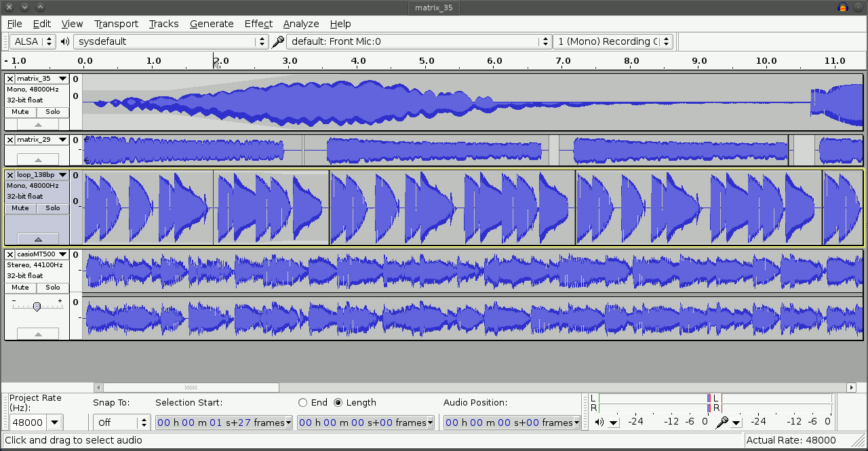868x451 pixels.
Task: Open the Effect menu
Action: point(258,24)
